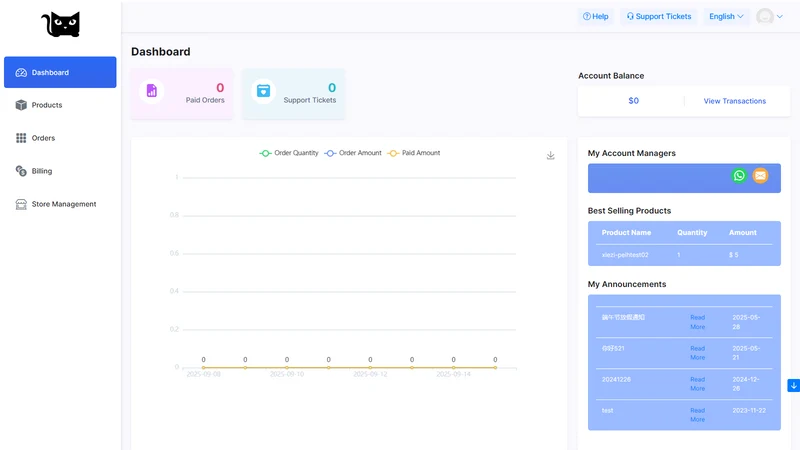Click the blue scroll-down arrow button
The width and height of the screenshot is (800, 450).
(793, 386)
